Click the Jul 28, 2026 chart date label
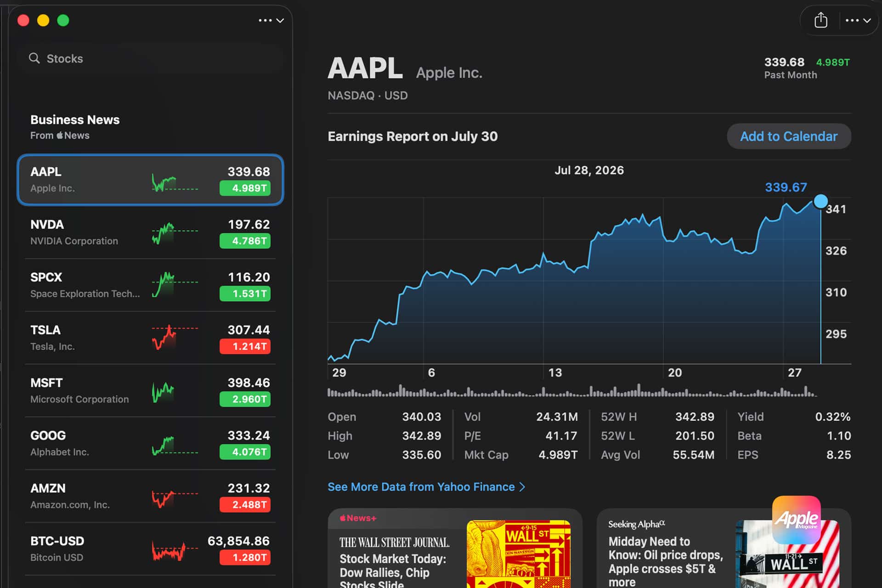This screenshot has height=588, width=882. (589, 170)
